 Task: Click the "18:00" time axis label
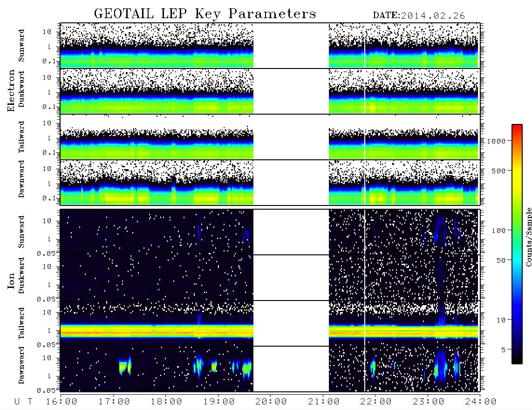pos(166,402)
